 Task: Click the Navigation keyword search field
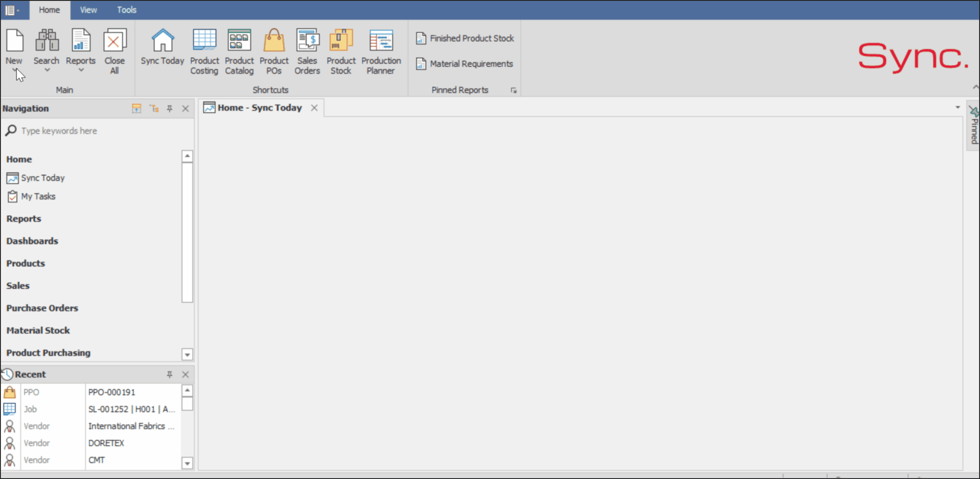tap(98, 131)
